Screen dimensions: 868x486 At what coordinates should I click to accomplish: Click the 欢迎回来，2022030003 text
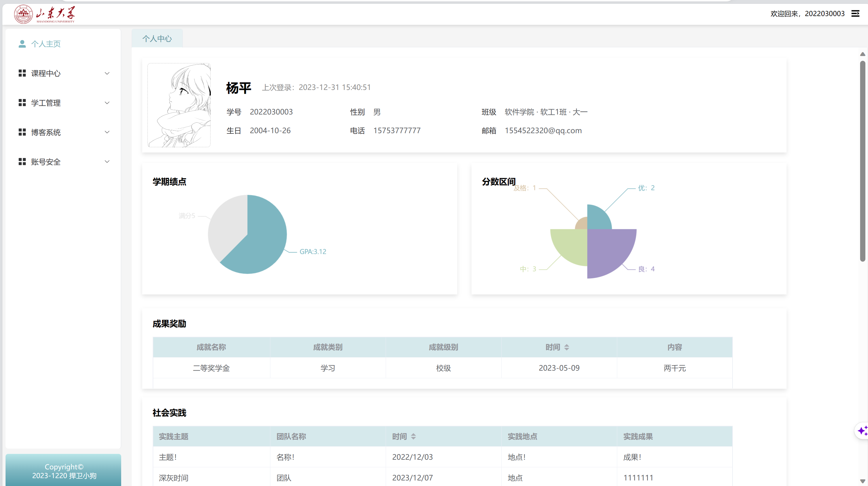tap(807, 13)
